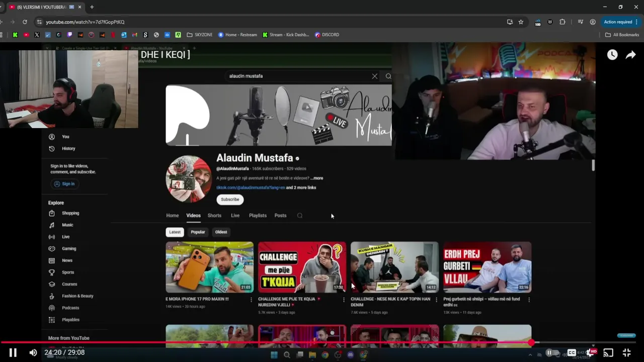Click the channel search magnifier after Posts
Screen dimensions: 644x362
[x=300, y=215]
